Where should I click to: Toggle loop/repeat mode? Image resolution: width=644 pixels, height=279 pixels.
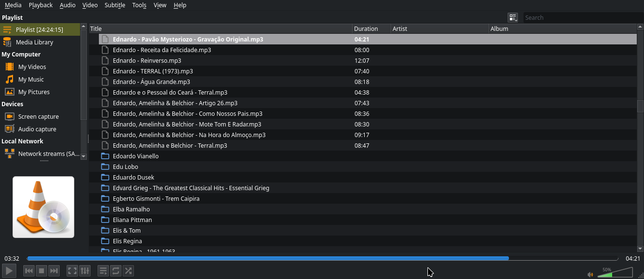click(116, 271)
